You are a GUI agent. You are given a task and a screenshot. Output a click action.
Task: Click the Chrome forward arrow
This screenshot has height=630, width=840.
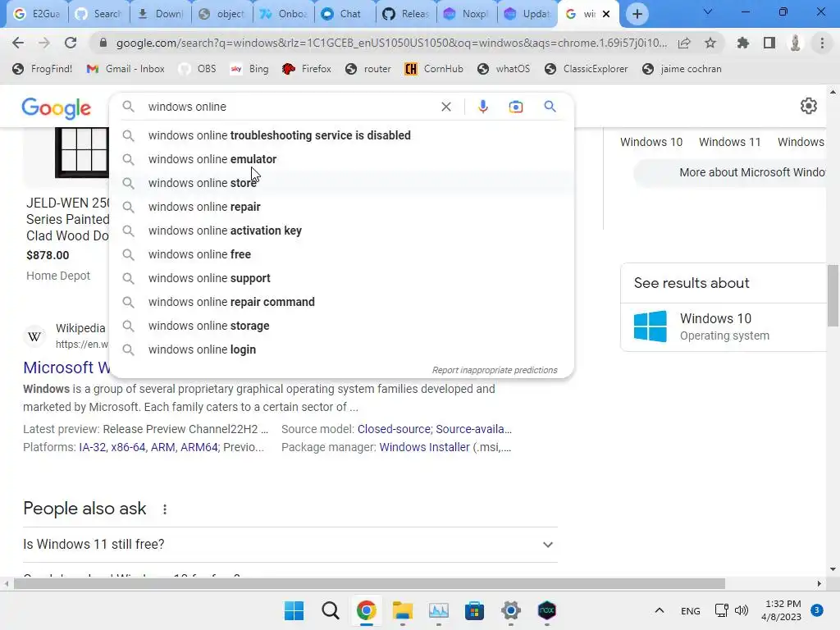click(x=44, y=43)
